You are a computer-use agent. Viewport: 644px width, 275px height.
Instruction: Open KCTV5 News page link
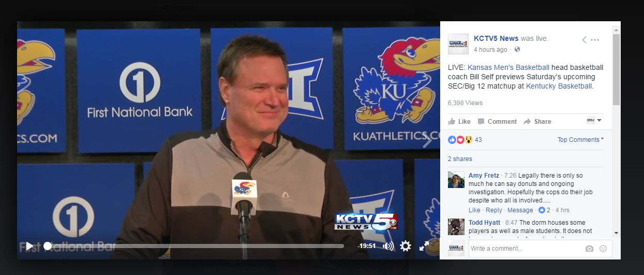[496, 39]
